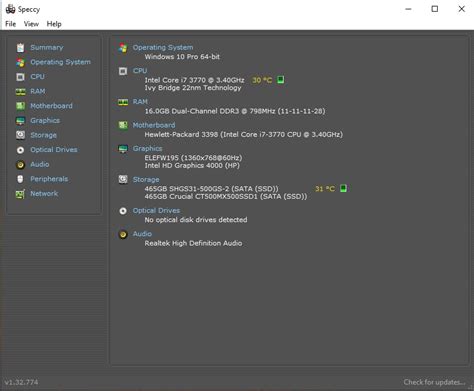Image resolution: width=474 pixels, height=391 pixels.
Task: Select Motherboard in the sidebar
Action: click(x=51, y=106)
